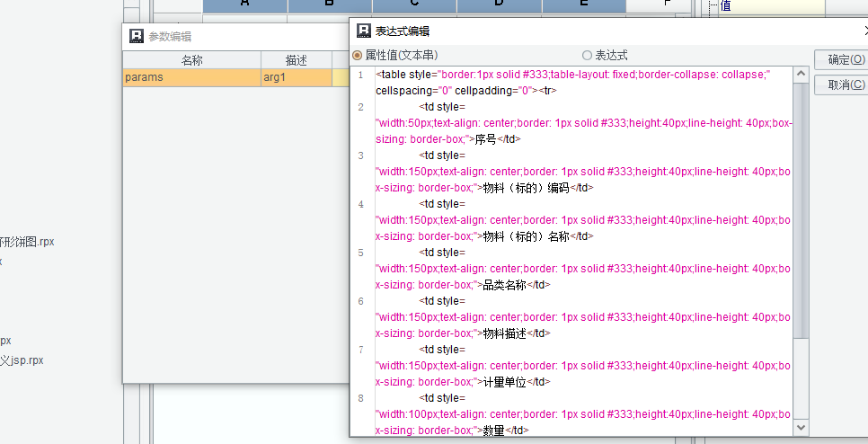Click the 序号 text in code line 2
The width and height of the screenshot is (868, 444).
[x=485, y=139]
